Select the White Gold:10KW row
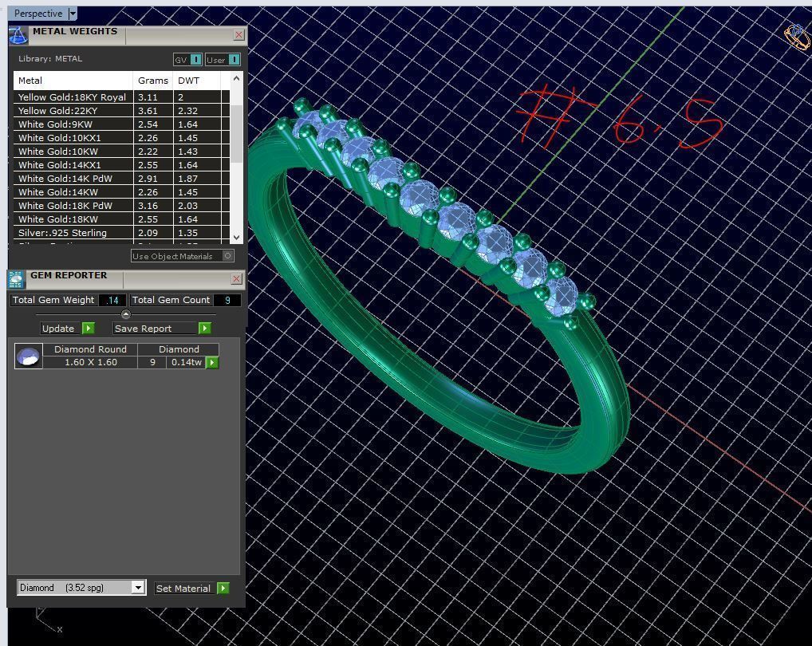This screenshot has height=646, width=812. (x=122, y=152)
